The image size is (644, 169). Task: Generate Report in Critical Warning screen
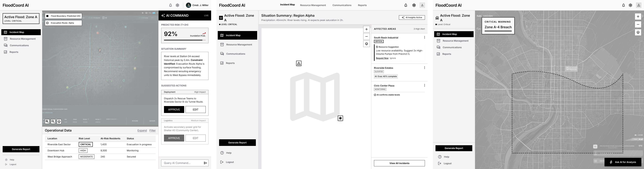(454, 148)
